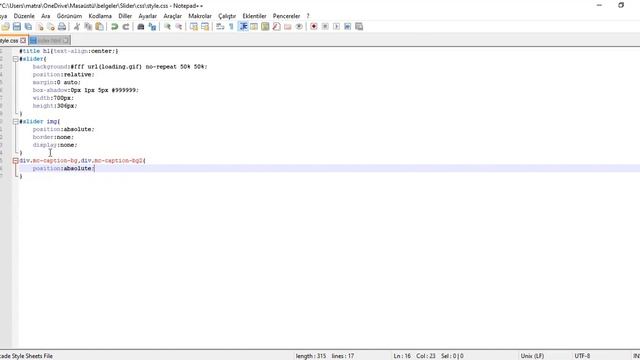
Task: Toggle synchronize horizontal scrolling icon
Action: coord(205,27)
